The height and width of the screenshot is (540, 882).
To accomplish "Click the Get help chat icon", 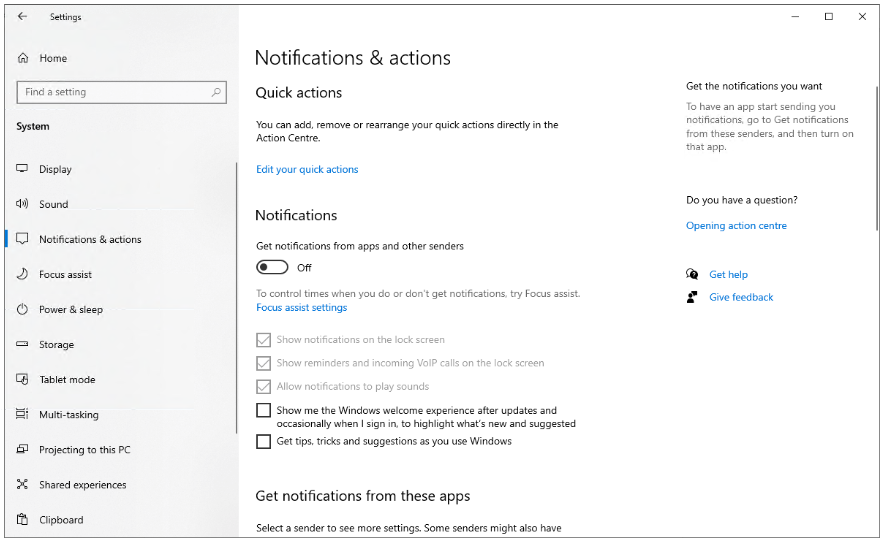I will pos(692,274).
